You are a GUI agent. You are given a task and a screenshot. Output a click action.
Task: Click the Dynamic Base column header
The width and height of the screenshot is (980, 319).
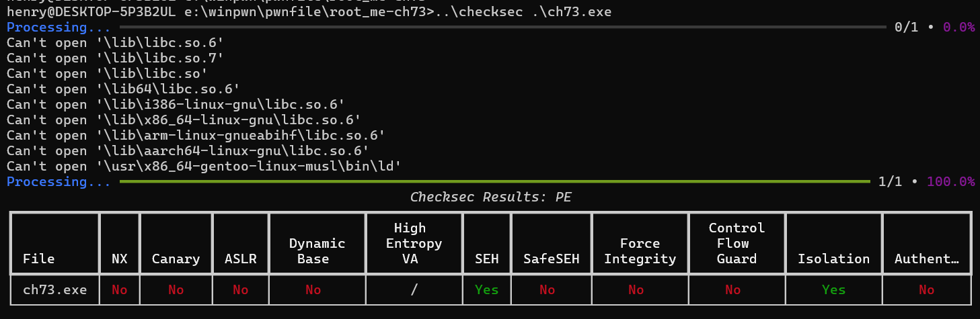(317, 251)
